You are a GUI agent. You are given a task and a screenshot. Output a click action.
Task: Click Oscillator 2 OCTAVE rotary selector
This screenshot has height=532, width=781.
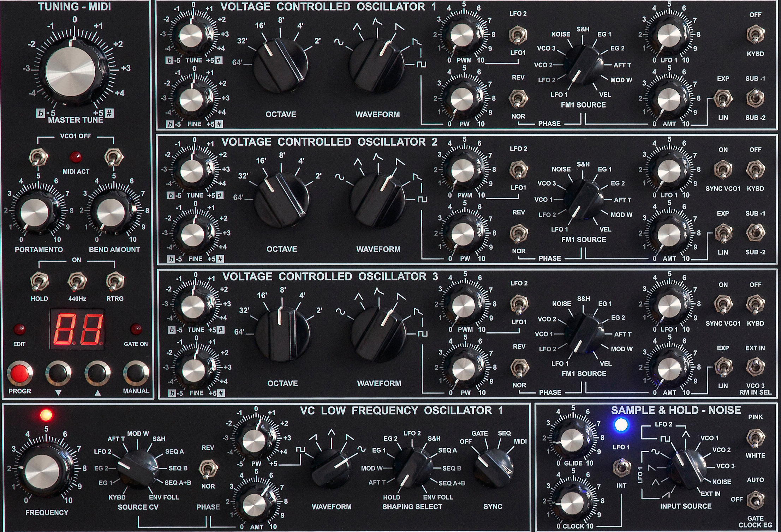pyautogui.click(x=282, y=200)
